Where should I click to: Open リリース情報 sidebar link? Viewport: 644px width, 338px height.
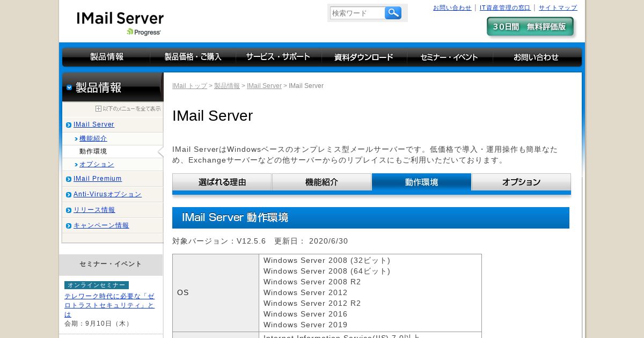[x=94, y=210]
